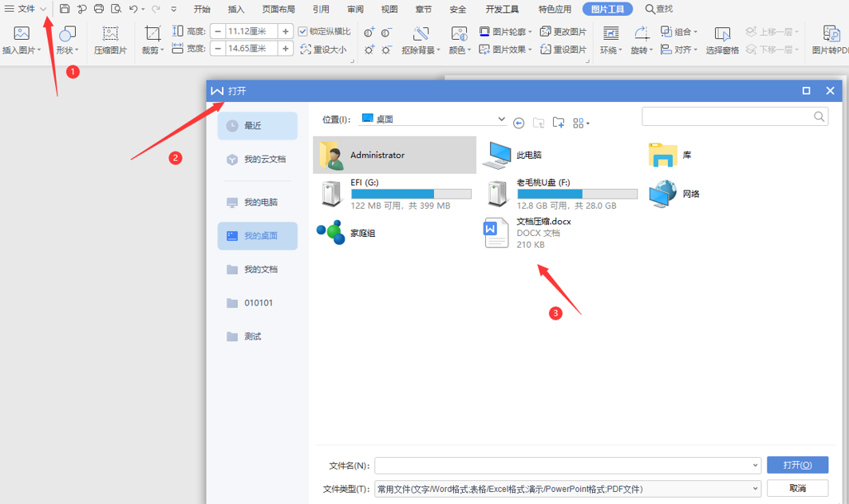This screenshot has width=849, height=504.
Task: Click the 取消 button
Action: pos(798,488)
